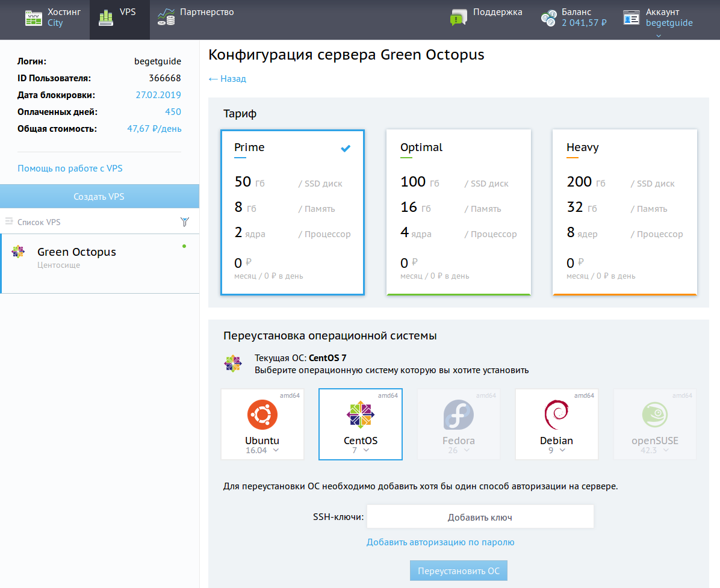
Task: Click the Текущая ОС: CentOS 7 text
Action: click(x=300, y=357)
